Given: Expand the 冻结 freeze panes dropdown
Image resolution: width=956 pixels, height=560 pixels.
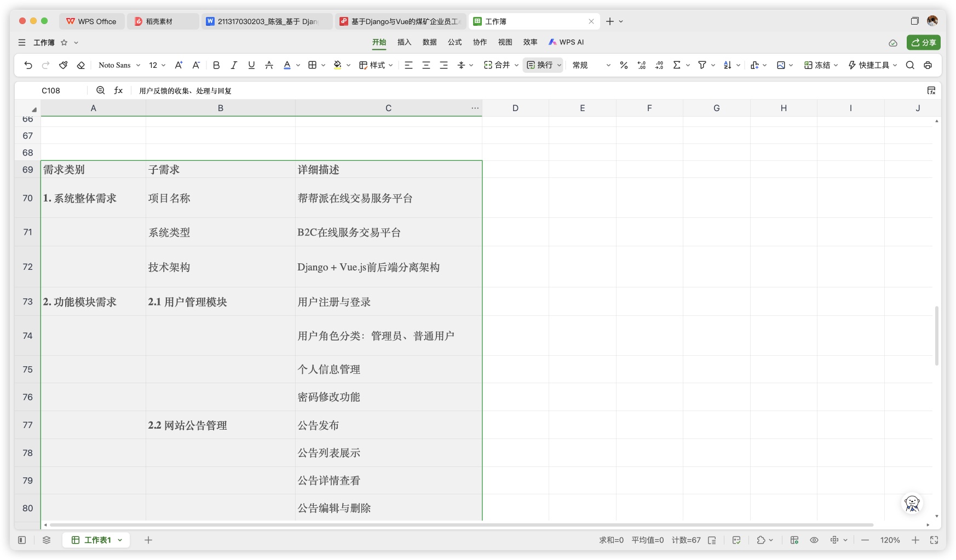Looking at the screenshot, I should coord(836,65).
